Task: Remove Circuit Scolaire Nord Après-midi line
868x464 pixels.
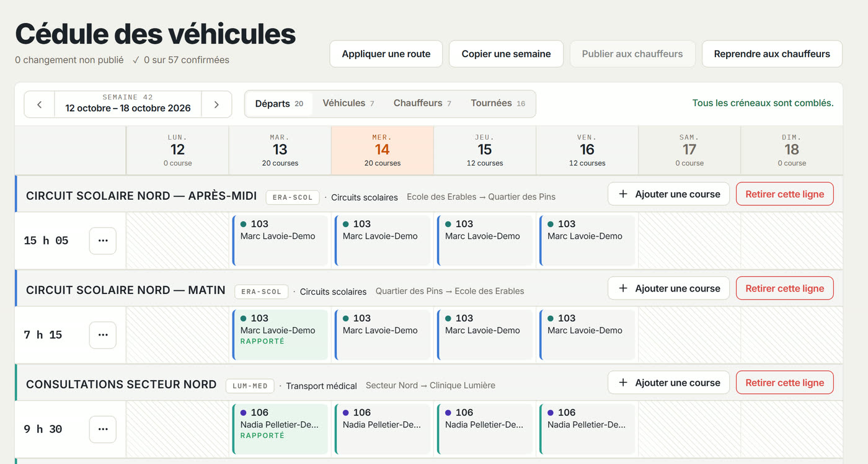Action: tap(785, 194)
